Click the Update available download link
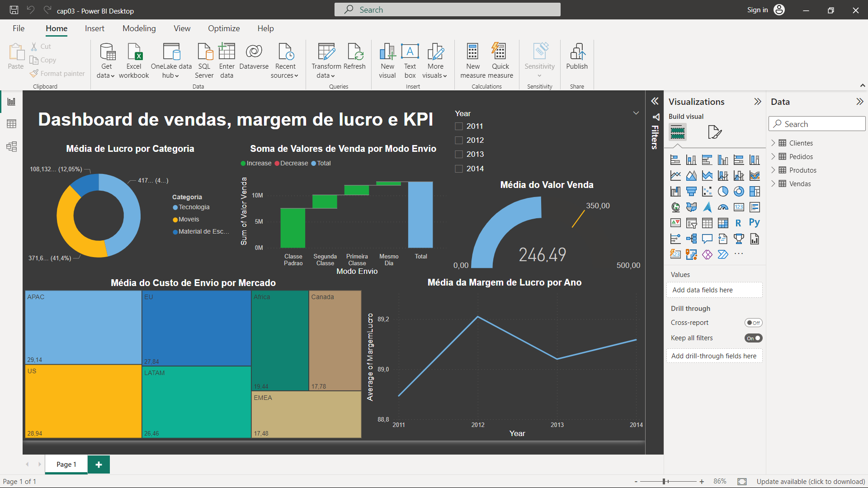 (x=811, y=481)
